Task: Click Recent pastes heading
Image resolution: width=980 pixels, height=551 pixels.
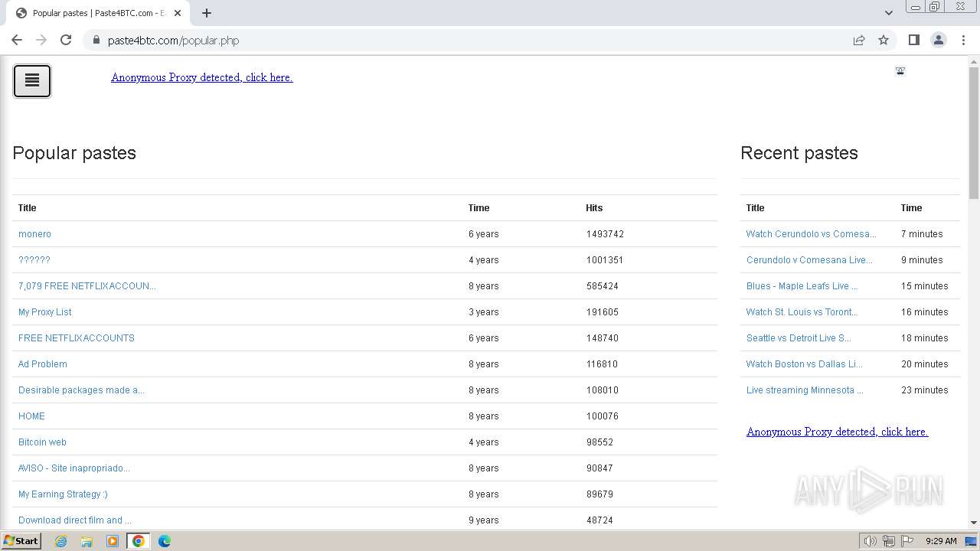Action: pyautogui.click(x=799, y=153)
